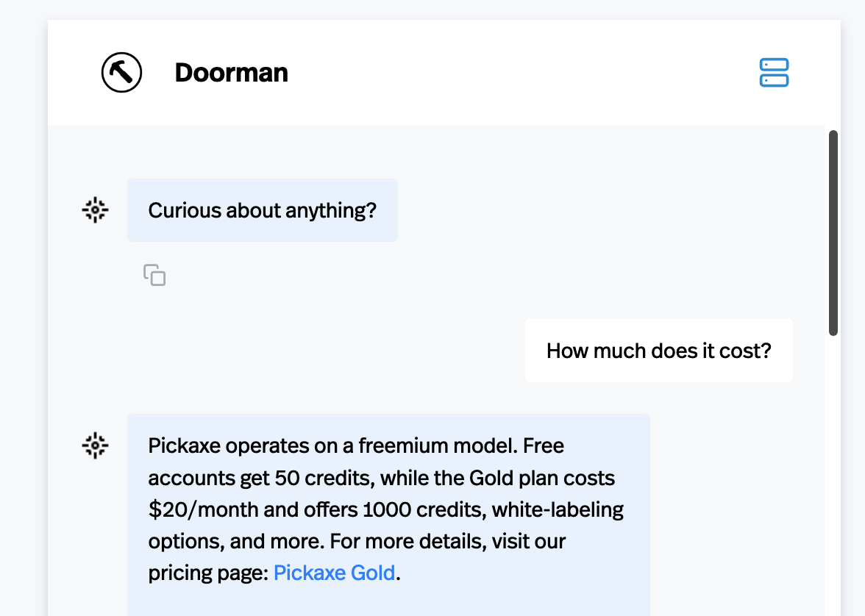Click empty header space right of Doorman
Image resolution: width=865 pixels, height=616 pixels.
click(x=515, y=73)
